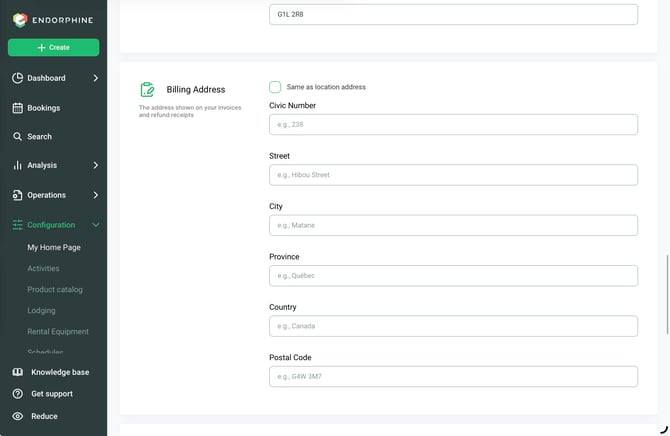670x436 pixels.
Task: Click the Operations document icon
Action: pyautogui.click(x=18, y=195)
